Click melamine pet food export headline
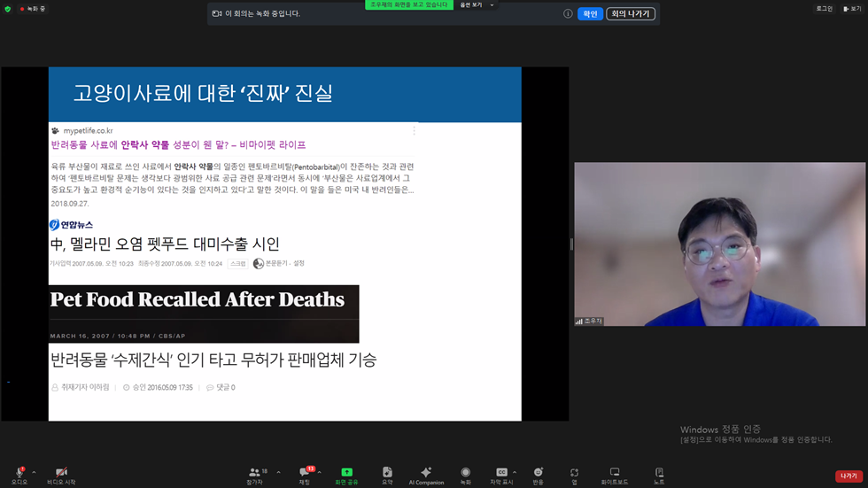Image resolution: width=868 pixels, height=488 pixels. (165, 244)
